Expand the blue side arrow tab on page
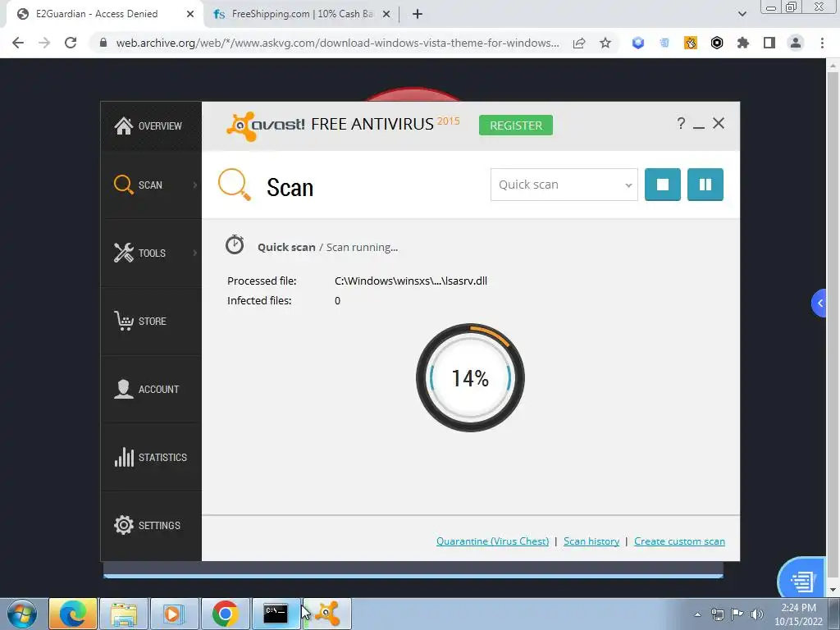840x630 pixels. (819, 304)
